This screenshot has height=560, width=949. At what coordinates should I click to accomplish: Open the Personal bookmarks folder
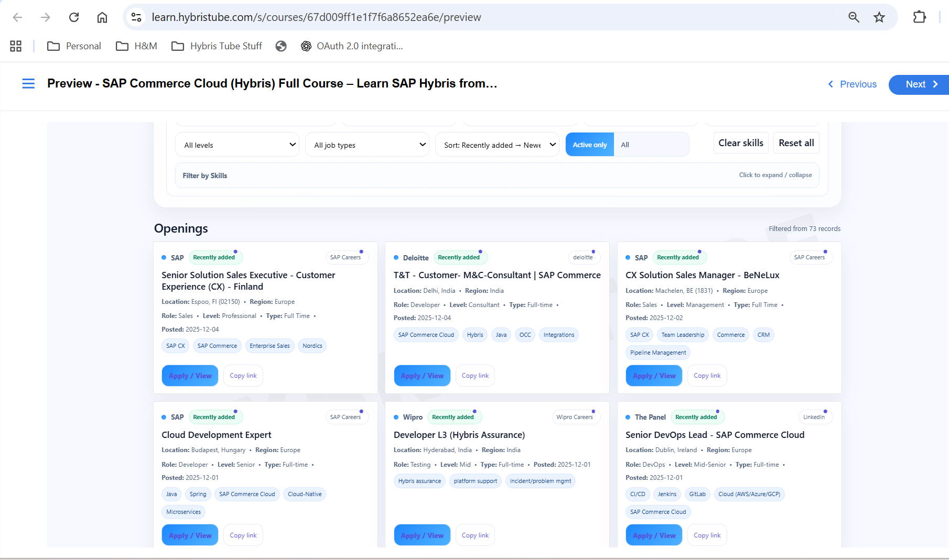(x=74, y=46)
